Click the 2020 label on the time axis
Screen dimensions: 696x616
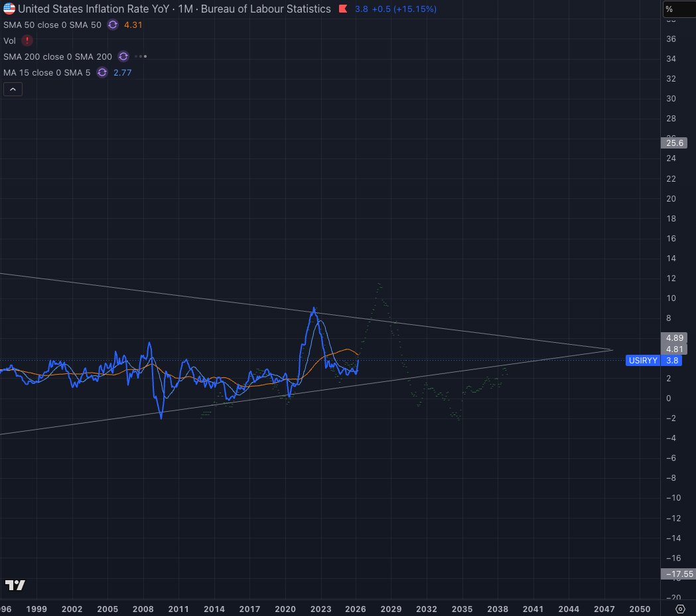285,609
